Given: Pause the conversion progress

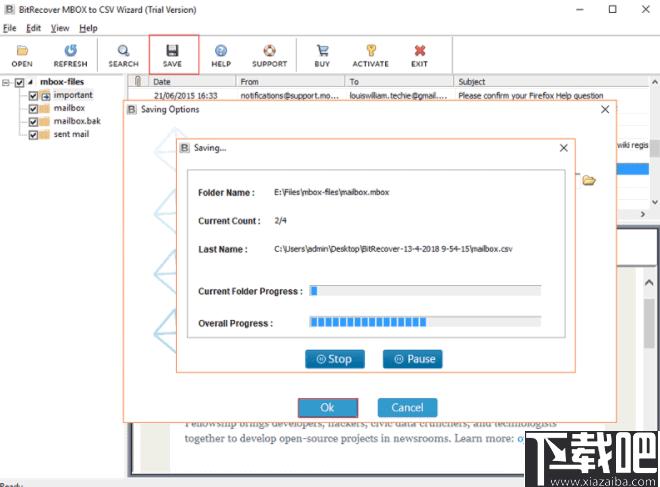Looking at the screenshot, I should 412,359.
